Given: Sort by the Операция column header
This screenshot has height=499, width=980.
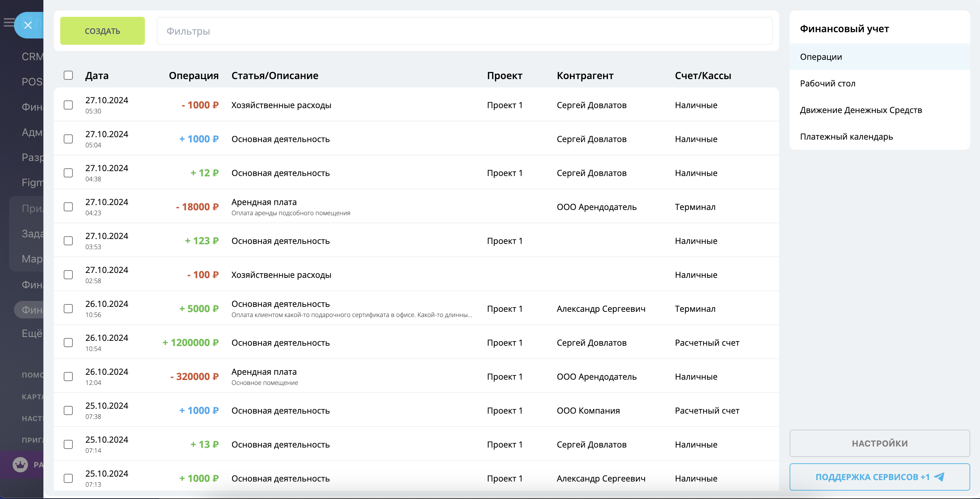Looking at the screenshot, I should point(193,75).
